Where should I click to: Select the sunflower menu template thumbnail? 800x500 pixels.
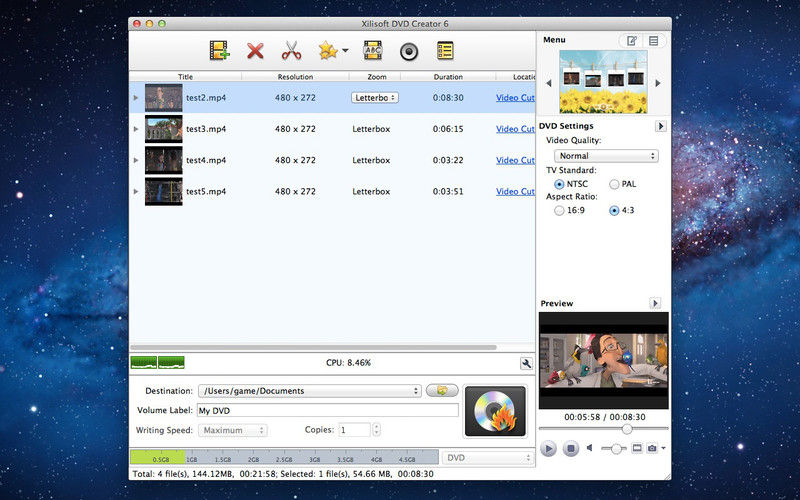(603, 82)
